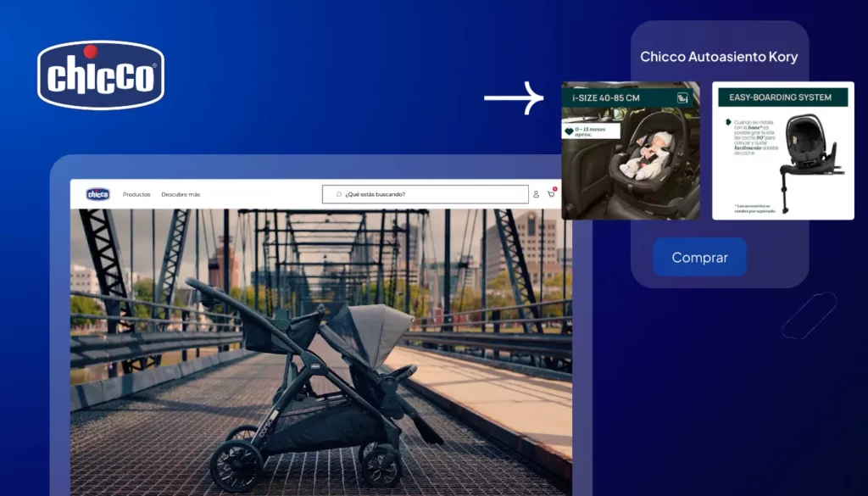The width and height of the screenshot is (868, 496).
Task: Open the user account icon
Action: [x=536, y=194]
